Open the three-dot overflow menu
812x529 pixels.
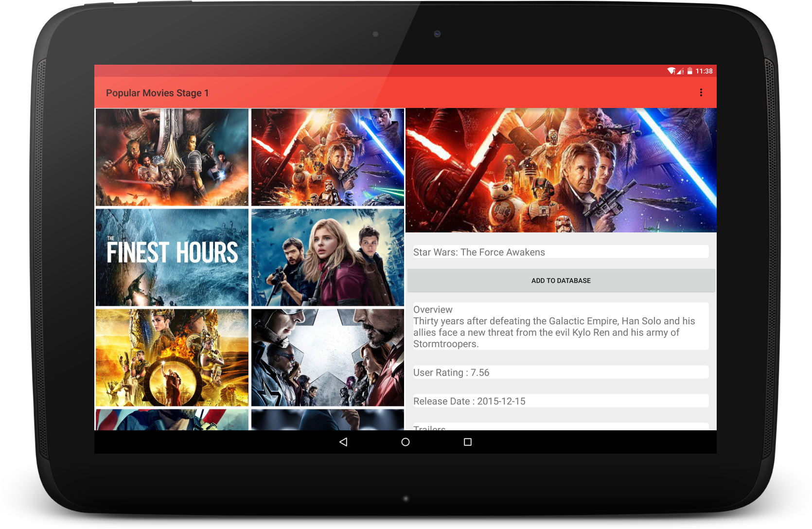[x=701, y=92]
